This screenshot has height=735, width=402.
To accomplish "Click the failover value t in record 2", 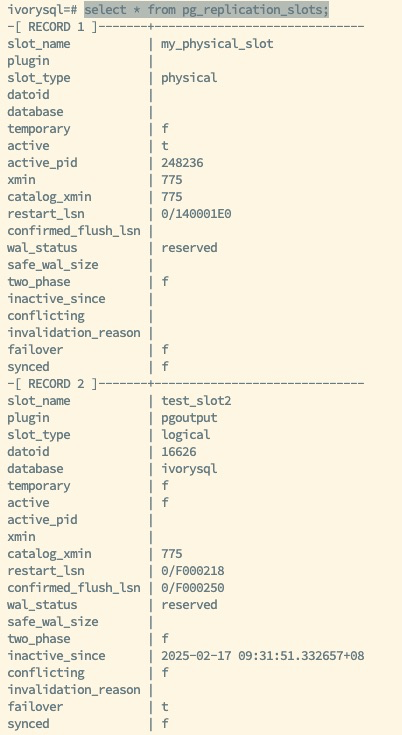I will (x=164, y=707).
